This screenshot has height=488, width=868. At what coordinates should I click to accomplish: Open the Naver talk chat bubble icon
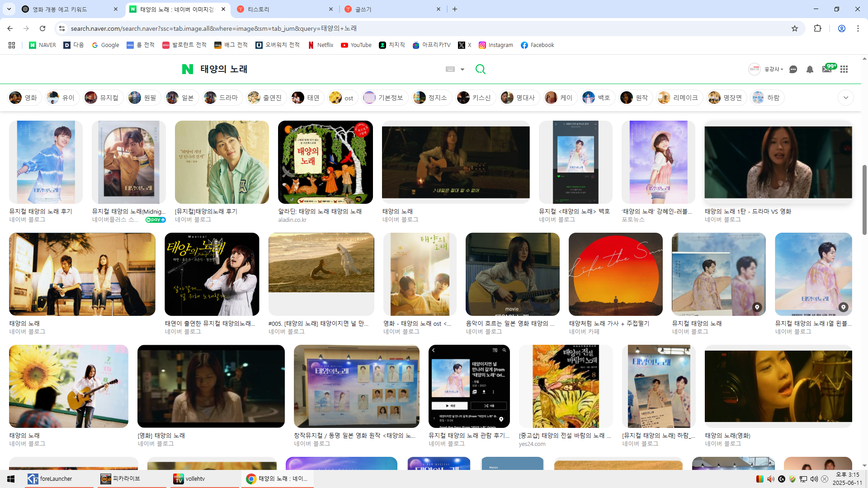(793, 69)
